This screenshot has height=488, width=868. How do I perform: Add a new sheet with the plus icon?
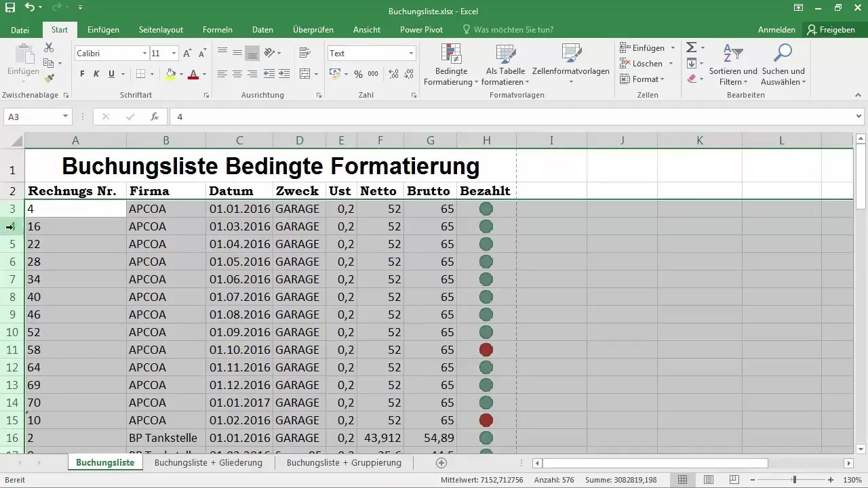click(x=441, y=463)
